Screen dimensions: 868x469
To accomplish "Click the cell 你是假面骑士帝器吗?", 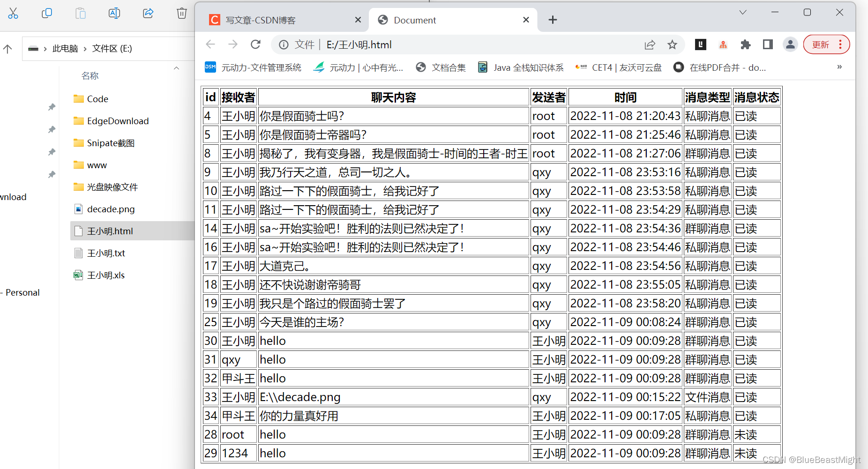I will pos(394,134).
